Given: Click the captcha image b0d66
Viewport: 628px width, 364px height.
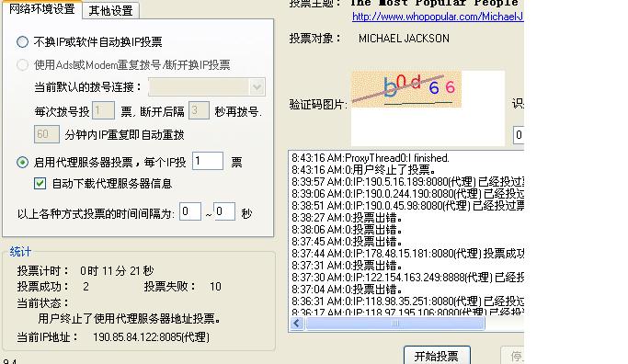Looking at the screenshot, I should click(406, 90).
